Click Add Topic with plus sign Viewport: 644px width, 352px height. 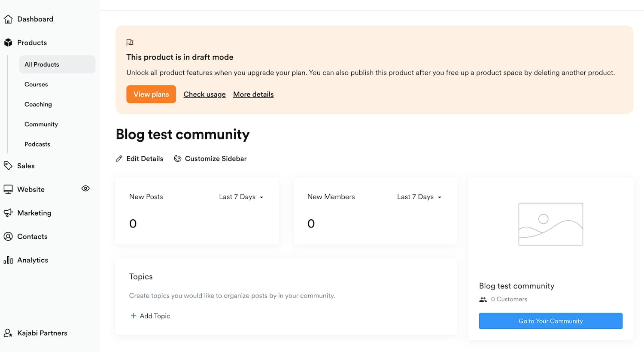pos(150,316)
